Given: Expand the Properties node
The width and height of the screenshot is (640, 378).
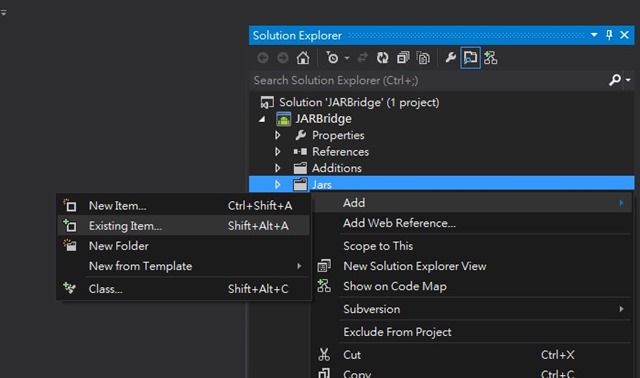Looking at the screenshot, I should point(278,135).
